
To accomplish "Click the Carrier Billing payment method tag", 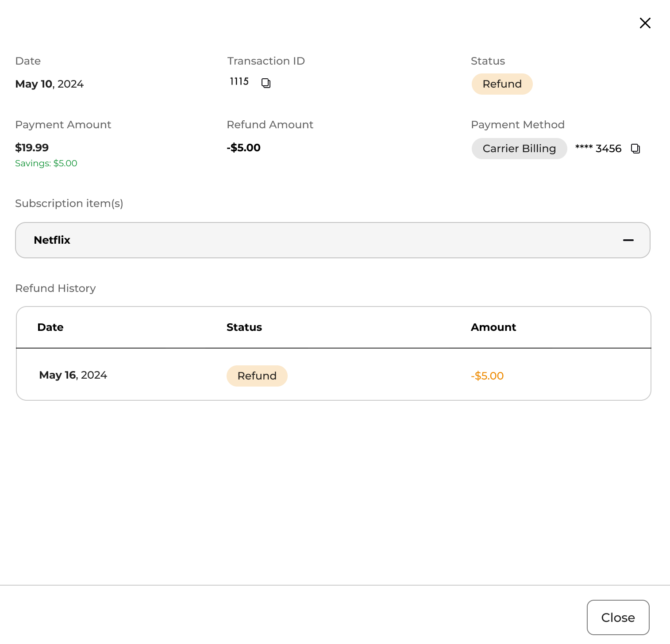I will (519, 149).
